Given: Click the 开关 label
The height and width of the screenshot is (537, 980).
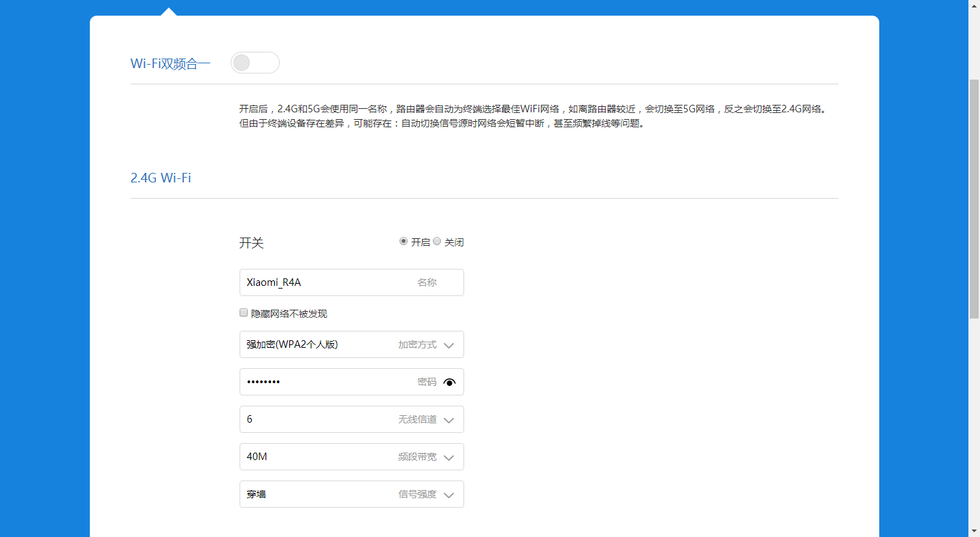Looking at the screenshot, I should (x=251, y=243).
